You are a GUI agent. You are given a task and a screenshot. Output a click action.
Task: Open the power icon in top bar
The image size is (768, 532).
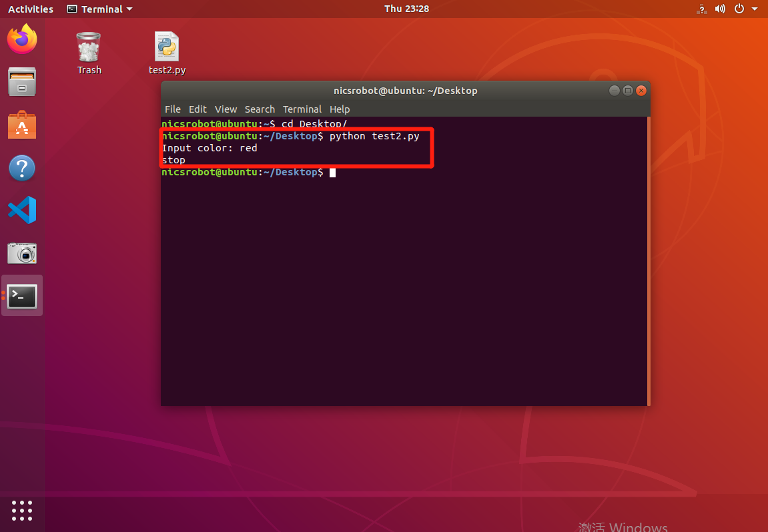(x=739, y=9)
